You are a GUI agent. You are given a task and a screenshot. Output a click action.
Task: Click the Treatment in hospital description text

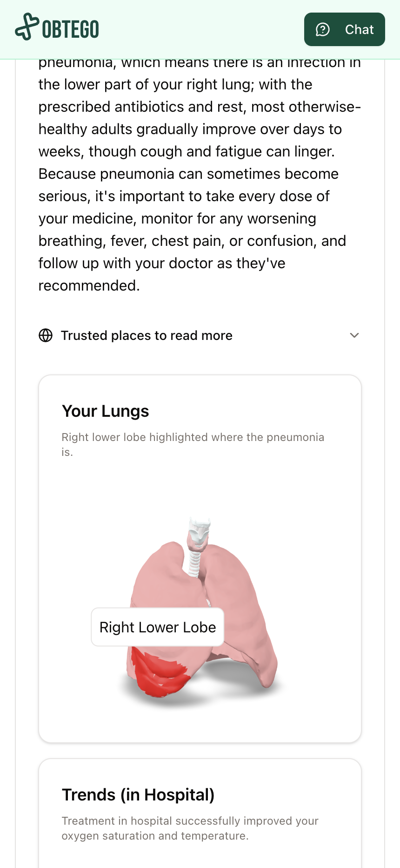coord(190,828)
